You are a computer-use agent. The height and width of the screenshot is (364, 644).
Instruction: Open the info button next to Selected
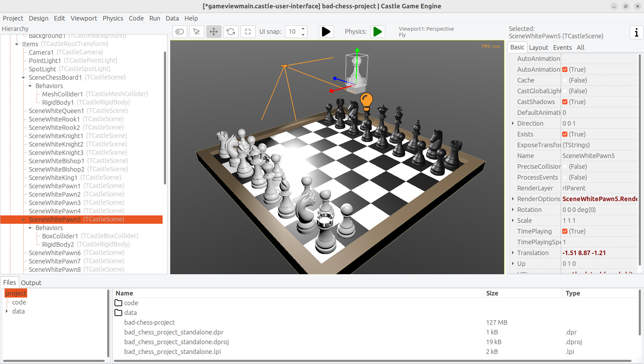pyautogui.click(x=636, y=32)
